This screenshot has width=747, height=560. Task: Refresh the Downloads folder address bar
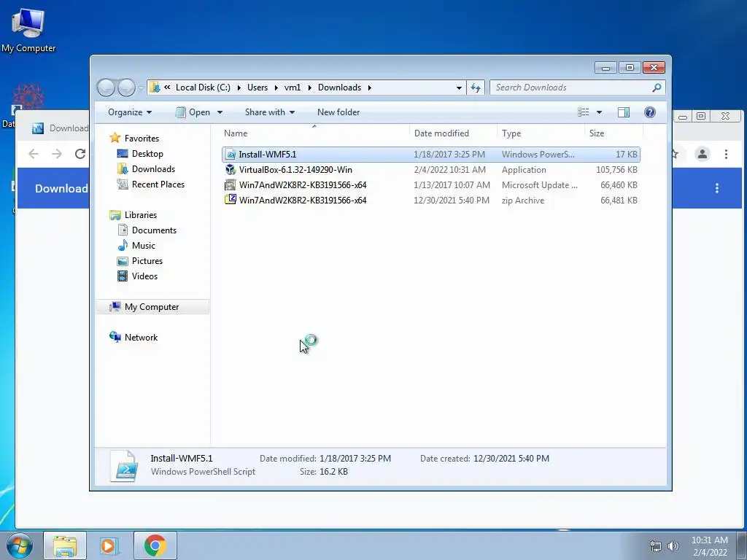[476, 87]
